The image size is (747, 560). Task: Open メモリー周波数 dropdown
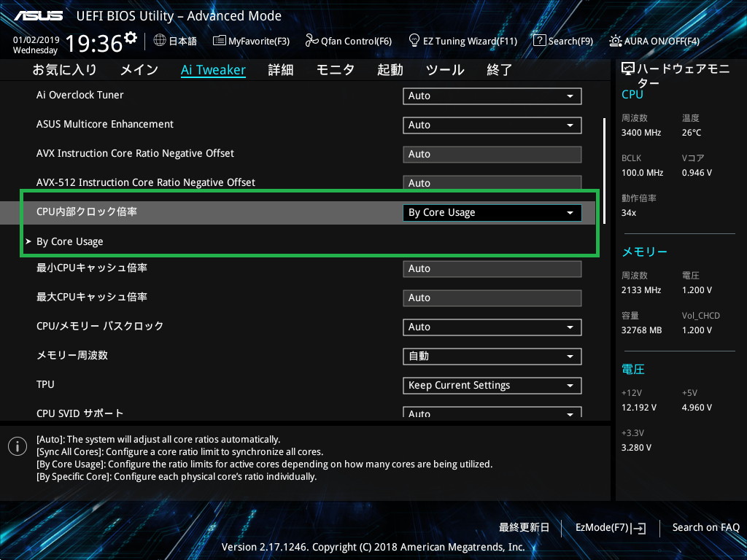coord(492,356)
